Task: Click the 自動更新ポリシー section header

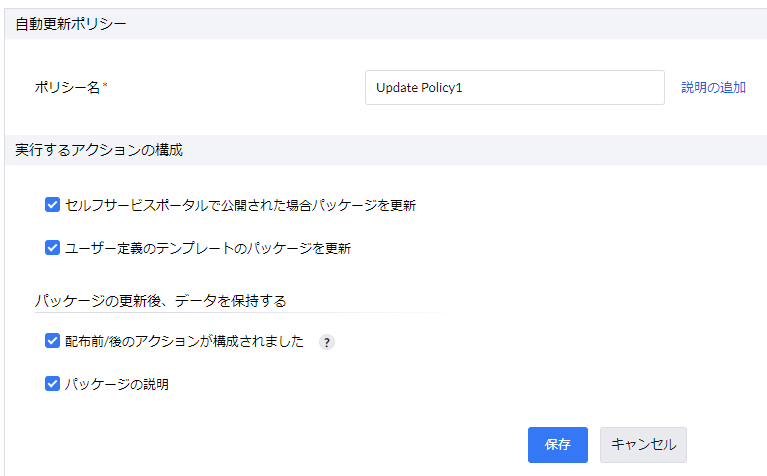Action: [71, 23]
